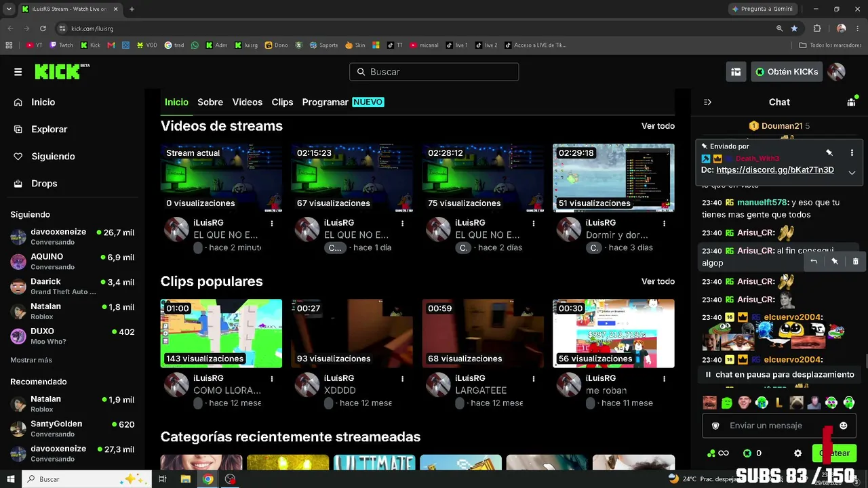Switch to the Inicio channel tab
868x488 pixels.
[176, 102]
